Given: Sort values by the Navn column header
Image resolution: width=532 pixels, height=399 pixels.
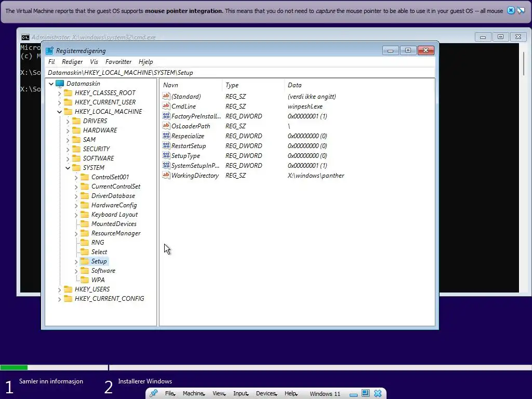Looking at the screenshot, I should (x=191, y=85).
